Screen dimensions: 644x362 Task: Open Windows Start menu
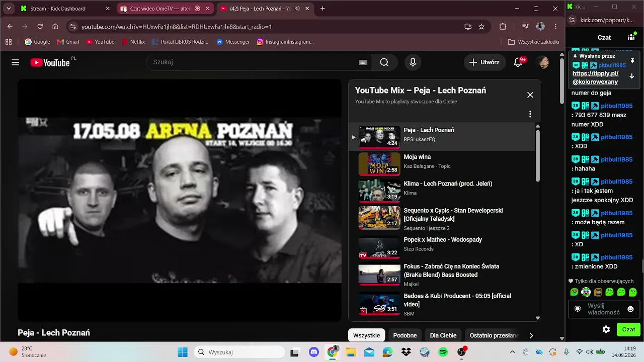click(x=182, y=352)
